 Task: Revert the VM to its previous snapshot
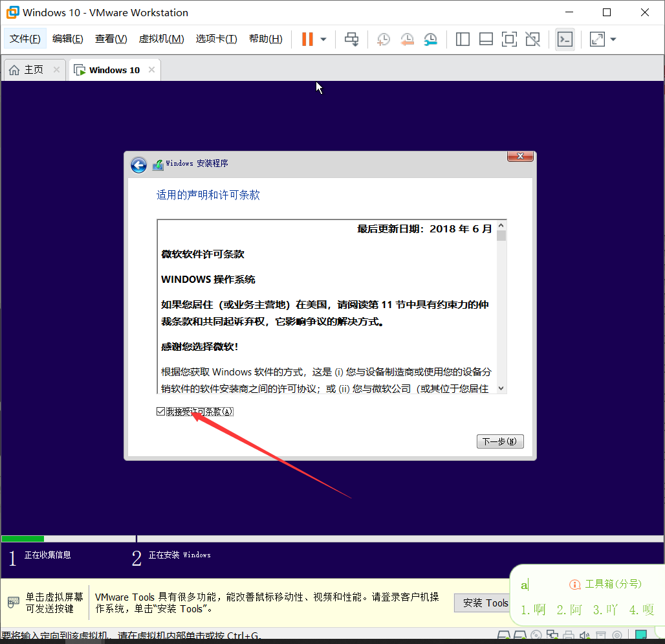tap(407, 39)
